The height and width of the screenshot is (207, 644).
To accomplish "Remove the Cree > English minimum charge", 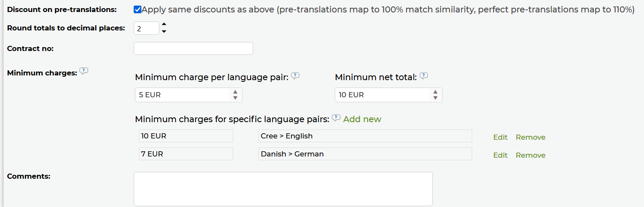I will [530, 137].
